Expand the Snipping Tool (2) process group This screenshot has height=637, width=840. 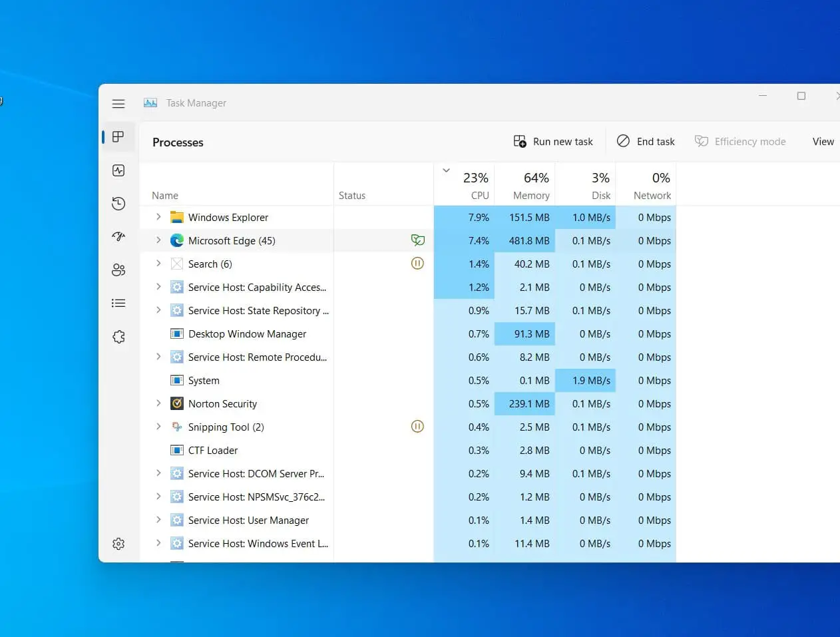(158, 427)
